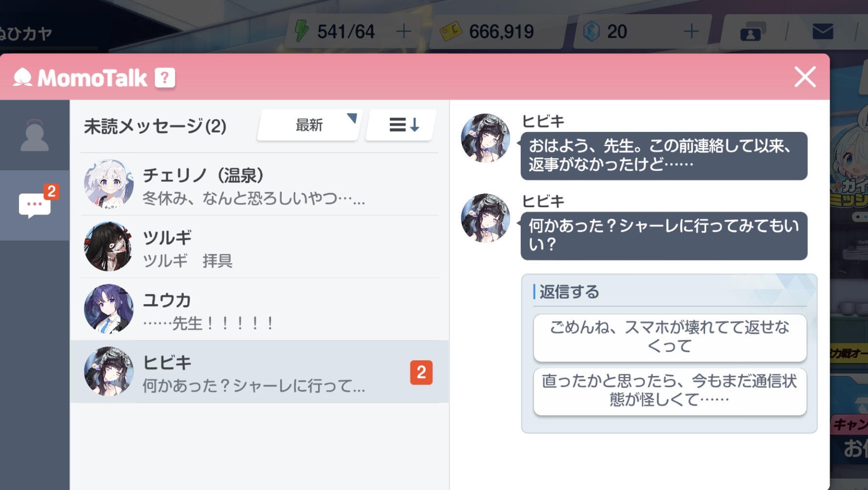Click the blue pyroxene gem icon
This screenshot has width=868, height=490.
click(591, 32)
